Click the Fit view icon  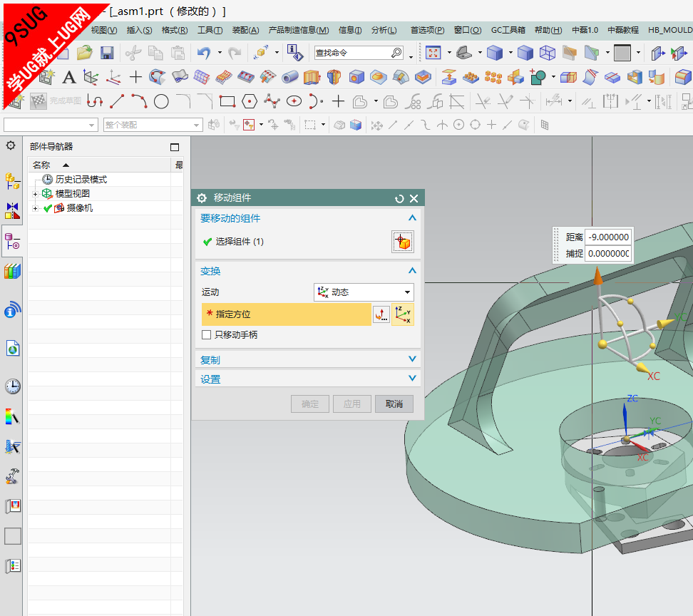click(433, 53)
